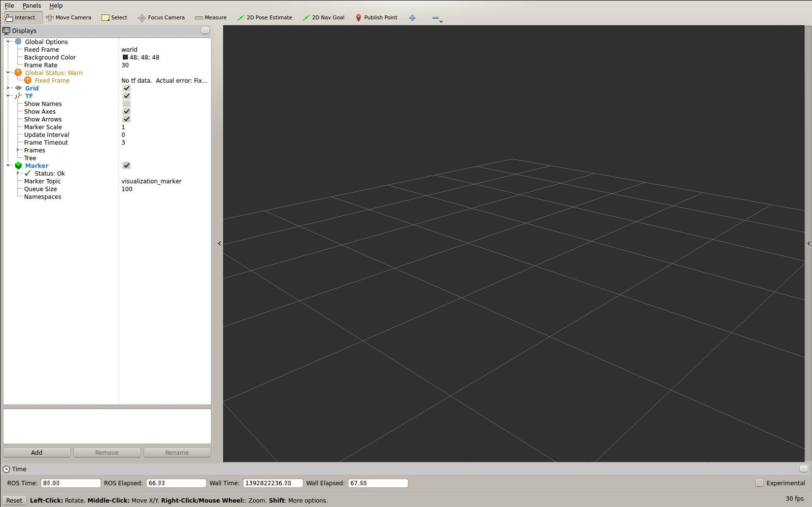Click the Time panel clock icon
Image resolution: width=812 pixels, height=507 pixels.
coord(7,469)
